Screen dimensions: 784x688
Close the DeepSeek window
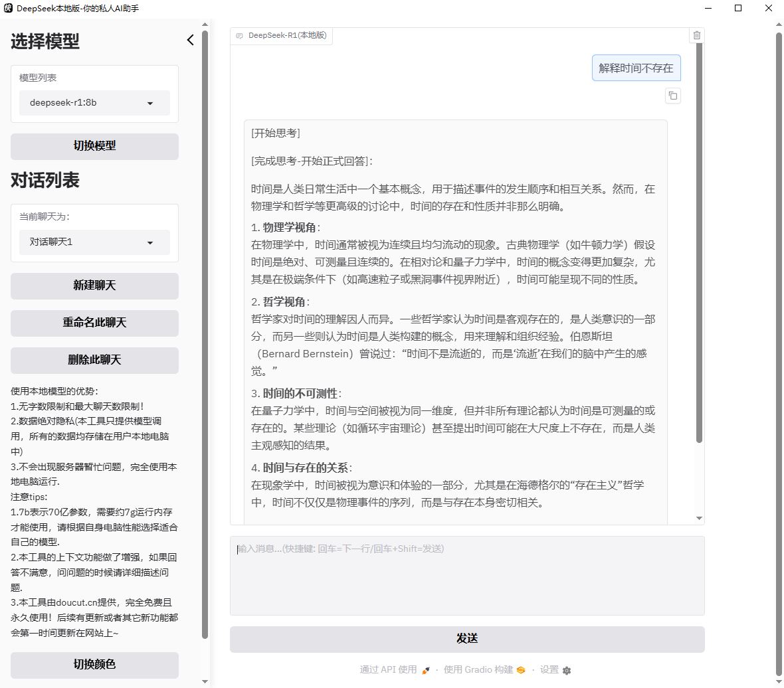click(x=769, y=8)
